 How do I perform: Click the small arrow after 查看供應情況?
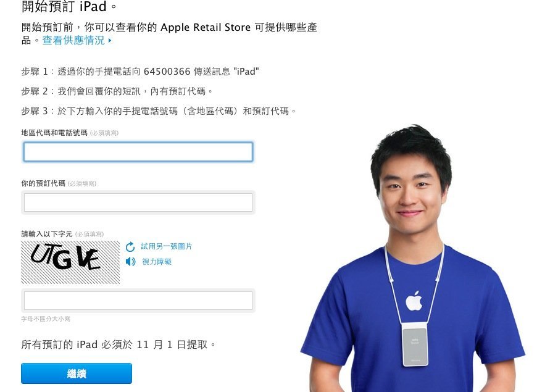110,40
